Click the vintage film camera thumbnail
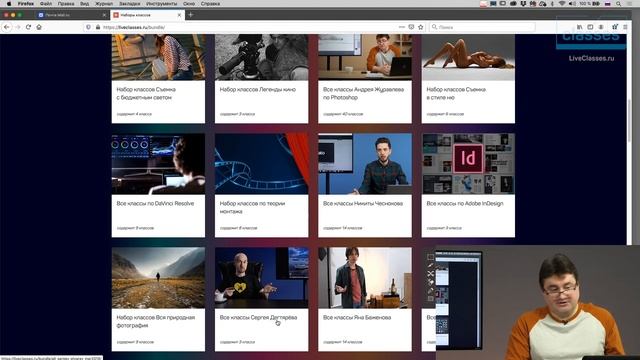 [x=262, y=57]
